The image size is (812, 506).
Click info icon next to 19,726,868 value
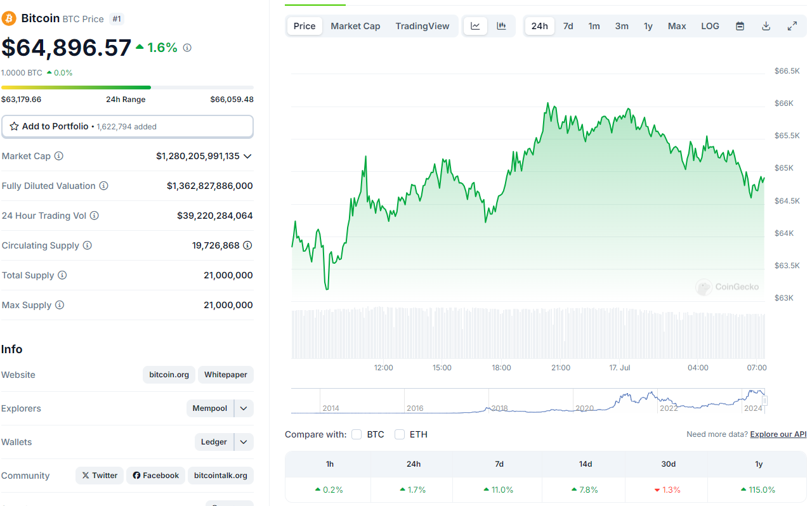pos(248,245)
